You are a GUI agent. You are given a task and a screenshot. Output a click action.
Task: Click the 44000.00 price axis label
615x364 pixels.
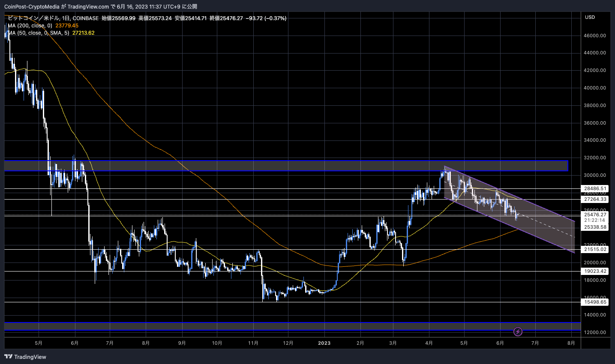tap(595, 53)
